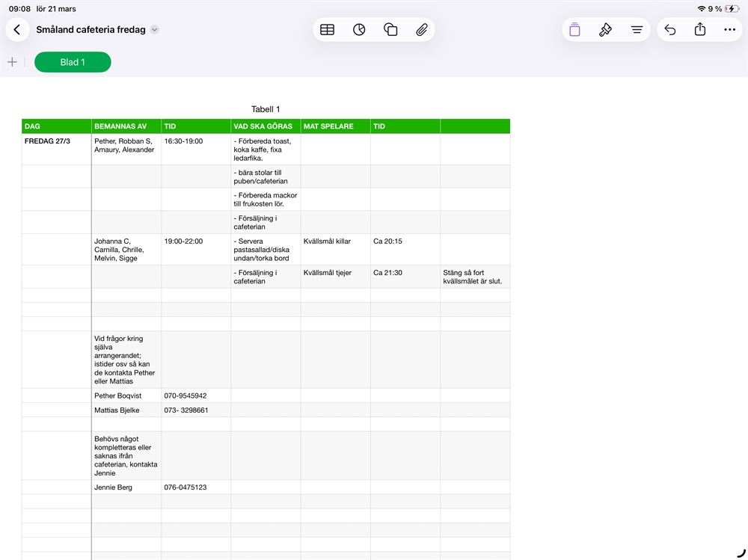Open the three-dot More menu
The width and height of the screenshot is (748, 560).
tap(730, 30)
